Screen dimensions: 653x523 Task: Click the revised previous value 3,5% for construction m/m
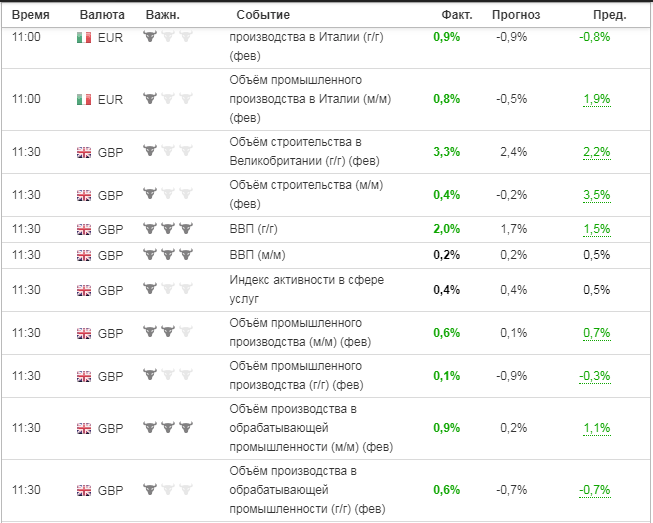tap(596, 195)
